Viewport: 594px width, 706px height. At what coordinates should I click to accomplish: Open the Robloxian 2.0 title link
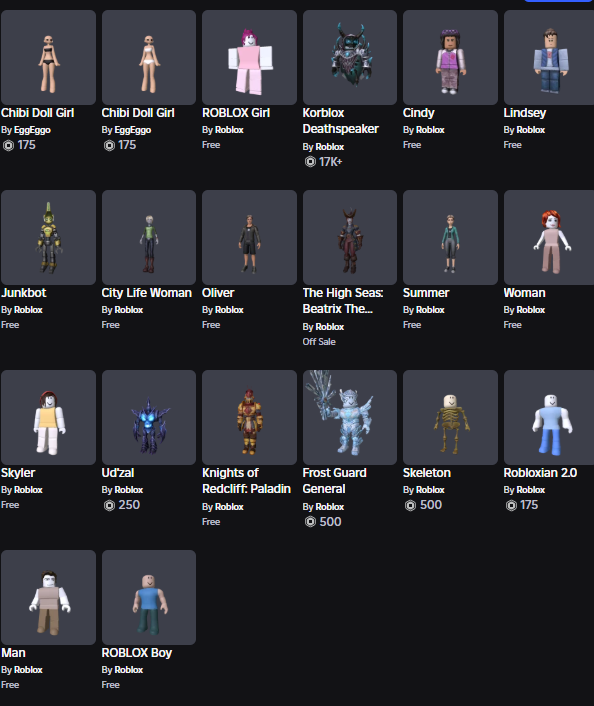540,473
